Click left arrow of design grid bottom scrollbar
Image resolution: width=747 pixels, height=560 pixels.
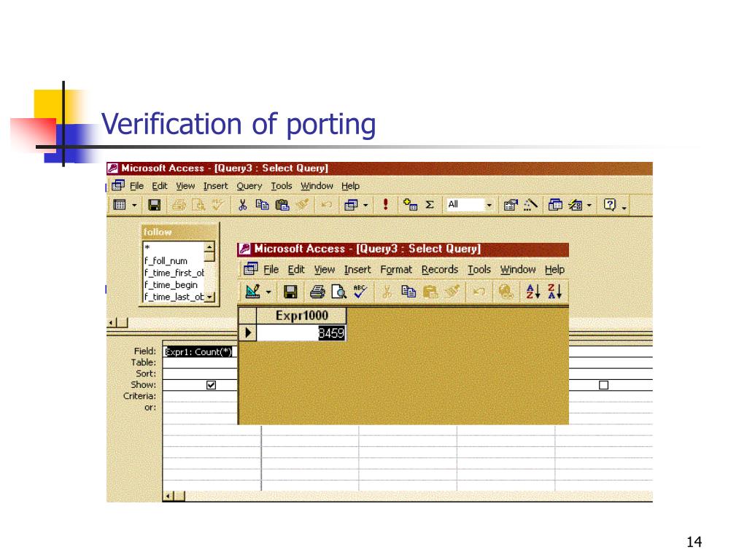pos(169,496)
